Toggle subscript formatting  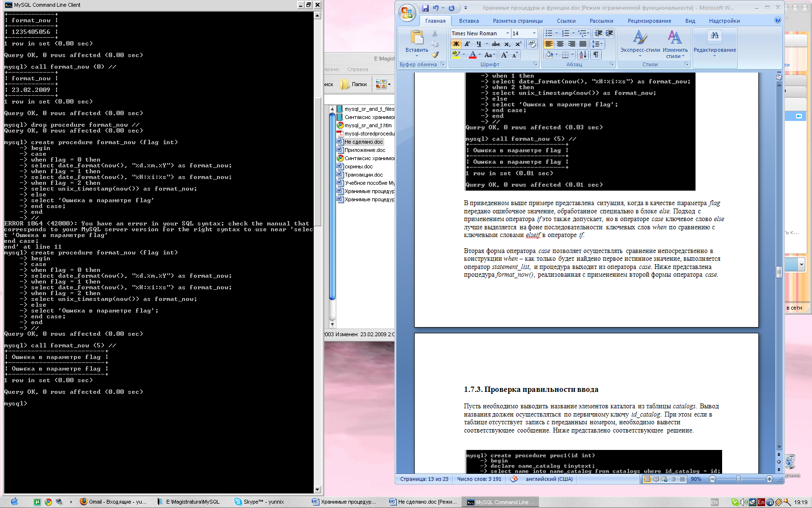click(x=507, y=44)
